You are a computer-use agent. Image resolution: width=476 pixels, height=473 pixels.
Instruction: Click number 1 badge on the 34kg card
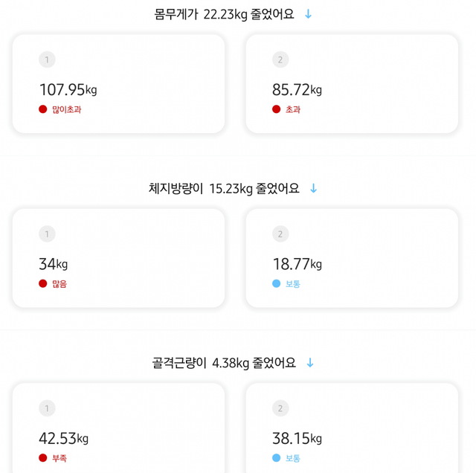(47, 234)
